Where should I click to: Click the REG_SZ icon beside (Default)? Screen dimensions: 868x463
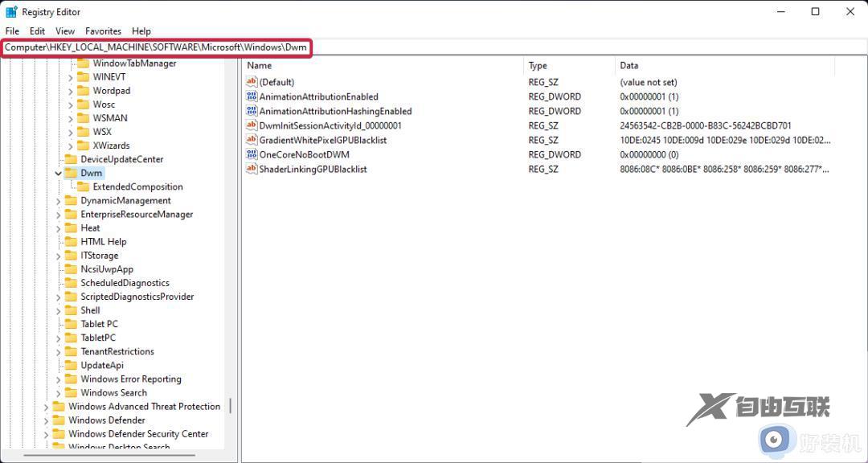(x=251, y=82)
